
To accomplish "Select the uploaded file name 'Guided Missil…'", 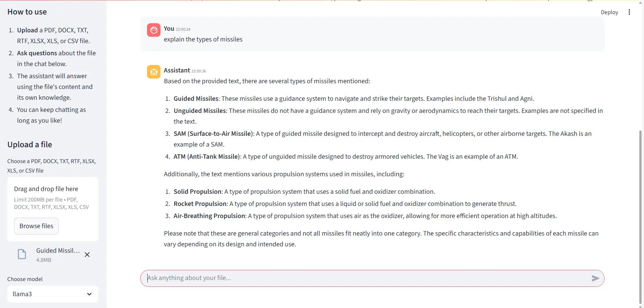I will click(x=58, y=251).
